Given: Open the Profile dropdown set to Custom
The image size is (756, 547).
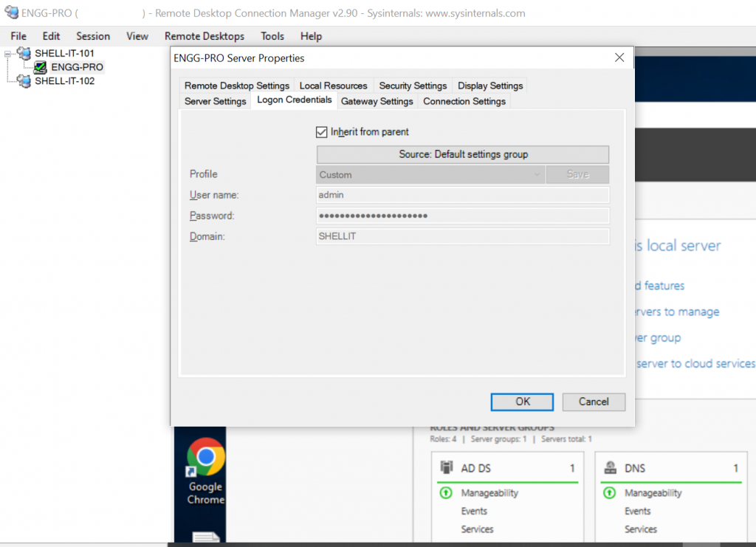Looking at the screenshot, I should [x=430, y=174].
